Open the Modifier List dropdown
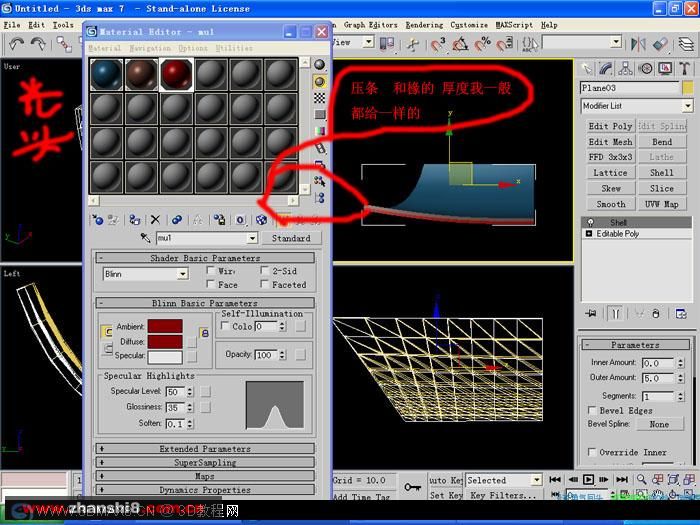 pos(637,106)
